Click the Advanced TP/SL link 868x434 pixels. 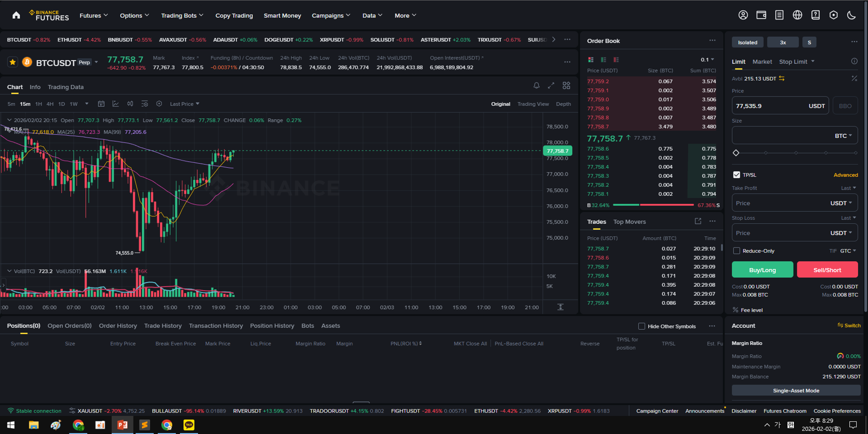pos(846,175)
